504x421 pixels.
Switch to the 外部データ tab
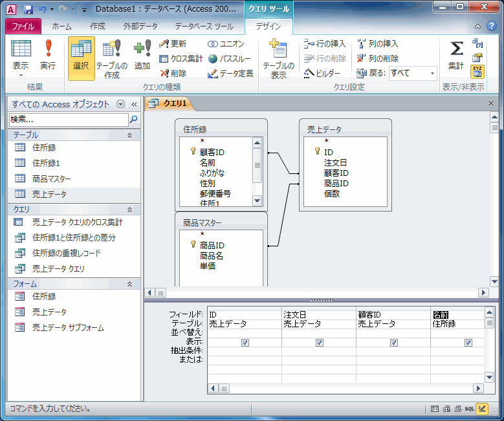pyautogui.click(x=140, y=27)
